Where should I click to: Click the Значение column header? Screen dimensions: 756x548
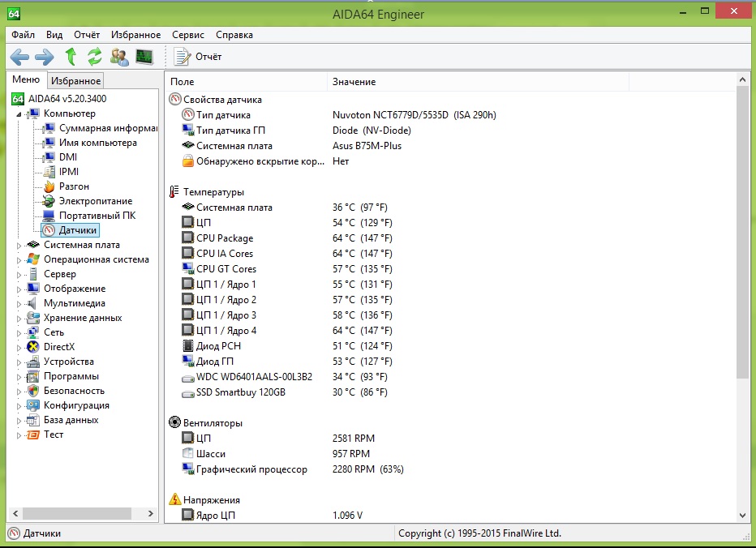coord(479,82)
